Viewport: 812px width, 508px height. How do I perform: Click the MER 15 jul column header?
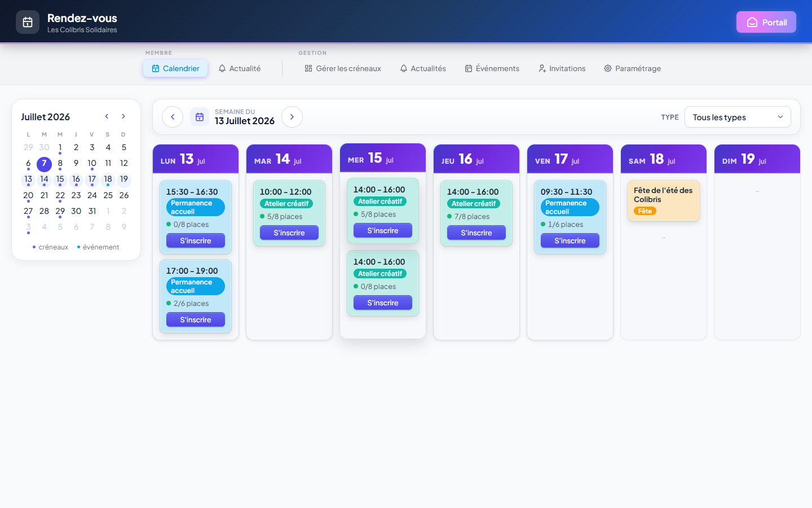pos(383,158)
